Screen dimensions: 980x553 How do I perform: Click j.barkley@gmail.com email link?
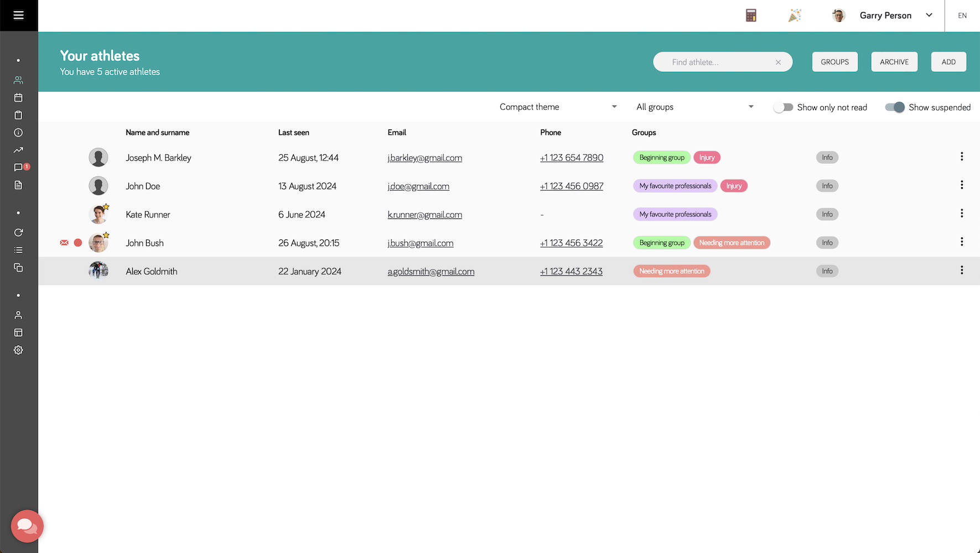424,158
